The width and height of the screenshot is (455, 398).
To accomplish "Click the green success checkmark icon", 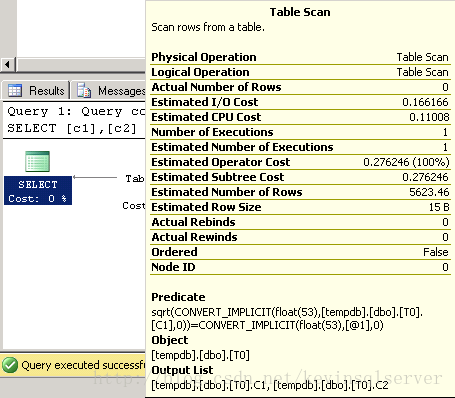I will [10, 365].
